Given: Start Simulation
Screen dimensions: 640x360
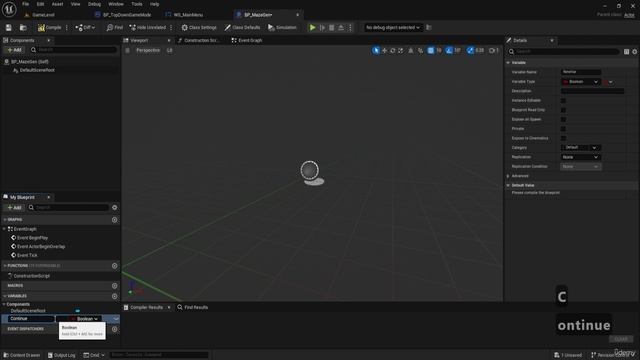Looking at the screenshot, I should pyautogui.click(x=282, y=28).
